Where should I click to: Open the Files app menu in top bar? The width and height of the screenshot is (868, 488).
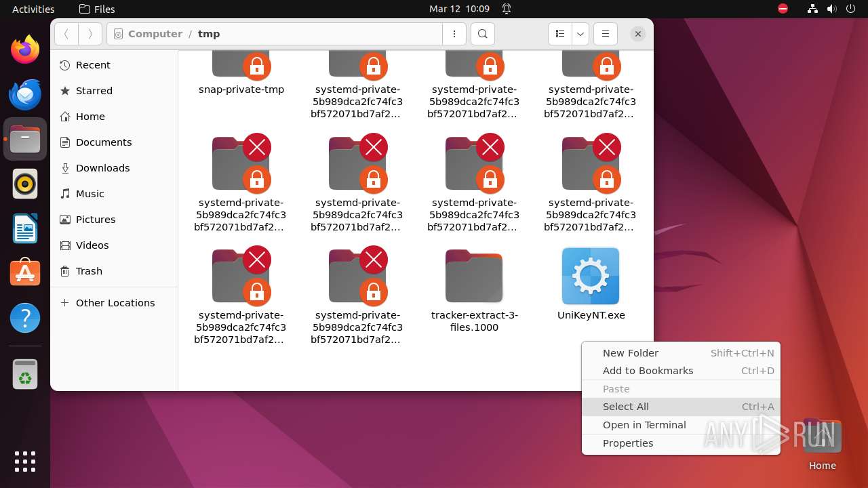[97, 9]
